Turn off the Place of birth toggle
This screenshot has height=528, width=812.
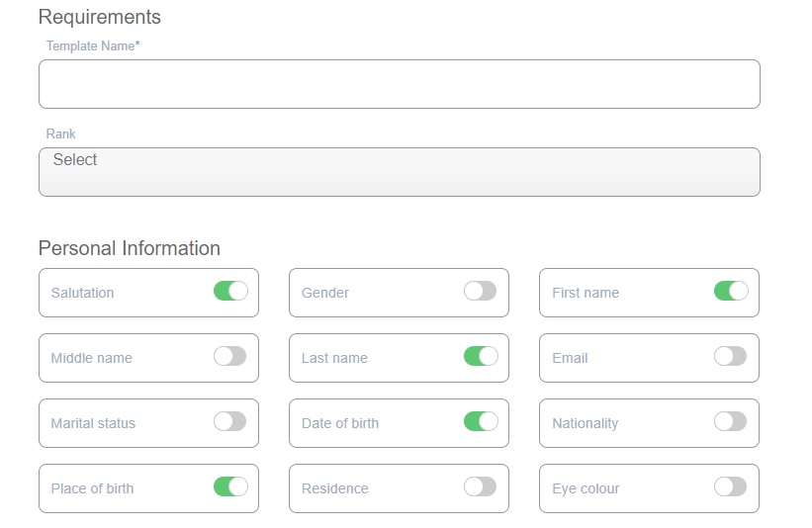point(230,486)
